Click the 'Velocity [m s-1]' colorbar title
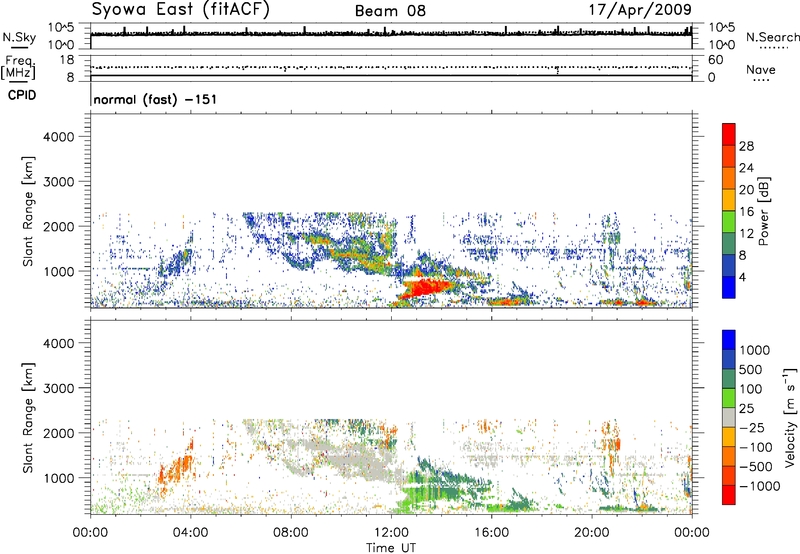 [x=790, y=417]
